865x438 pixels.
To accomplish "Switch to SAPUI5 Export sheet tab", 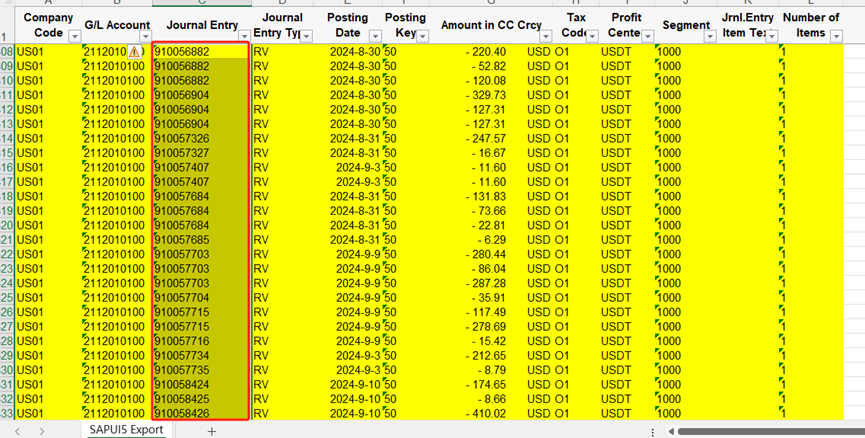I will point(126,430).
